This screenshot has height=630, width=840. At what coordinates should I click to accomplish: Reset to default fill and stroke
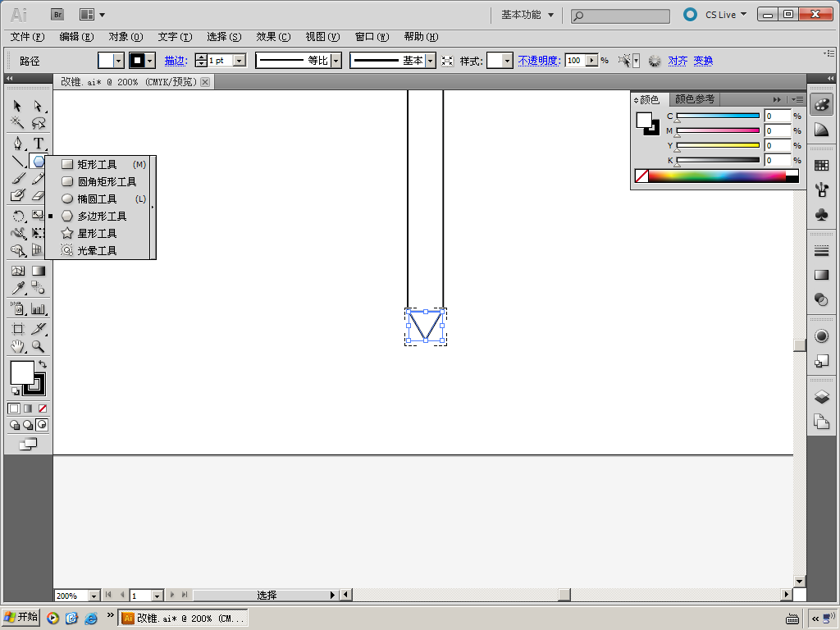pyautogui.click(x=16, y=391)
